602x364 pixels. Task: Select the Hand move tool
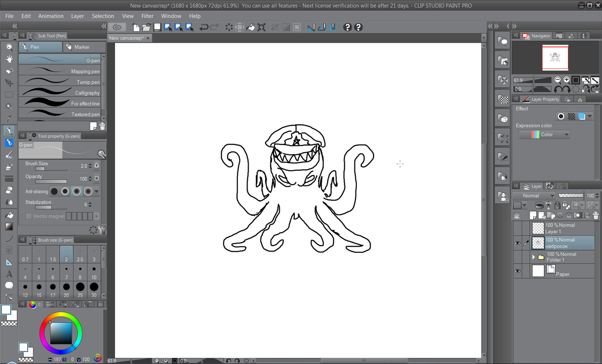click(x=9, y=59)
